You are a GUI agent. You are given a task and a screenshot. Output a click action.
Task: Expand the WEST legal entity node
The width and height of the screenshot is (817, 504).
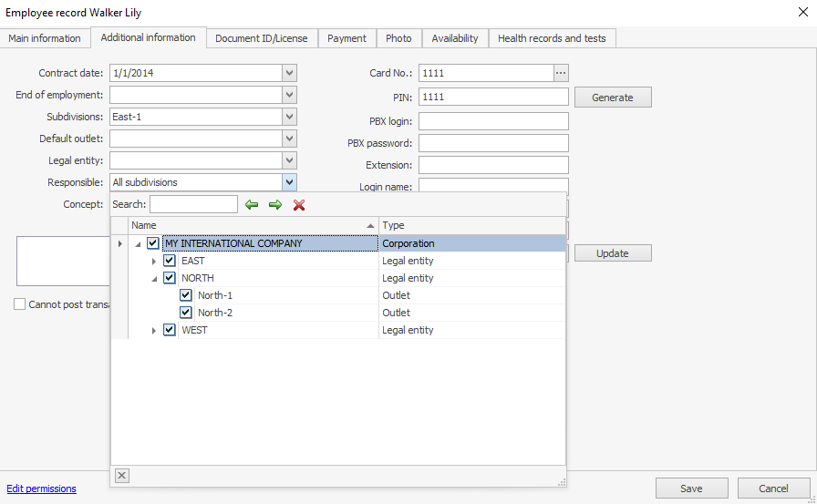click(x=154, y=330)
